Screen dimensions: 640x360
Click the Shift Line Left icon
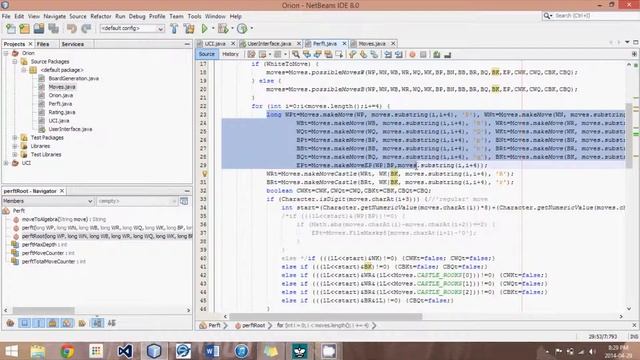388,54
